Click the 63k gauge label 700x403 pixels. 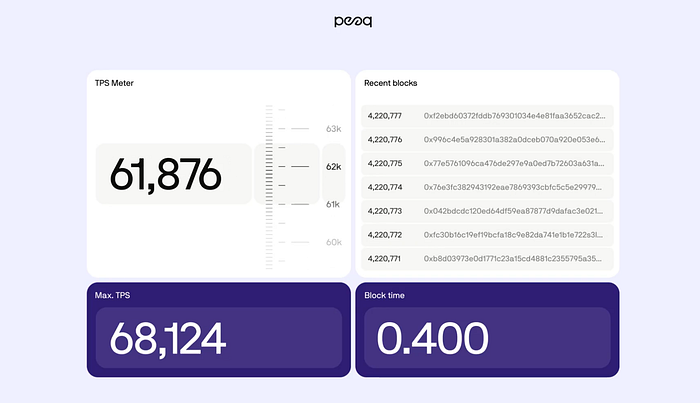pos(333,129)
